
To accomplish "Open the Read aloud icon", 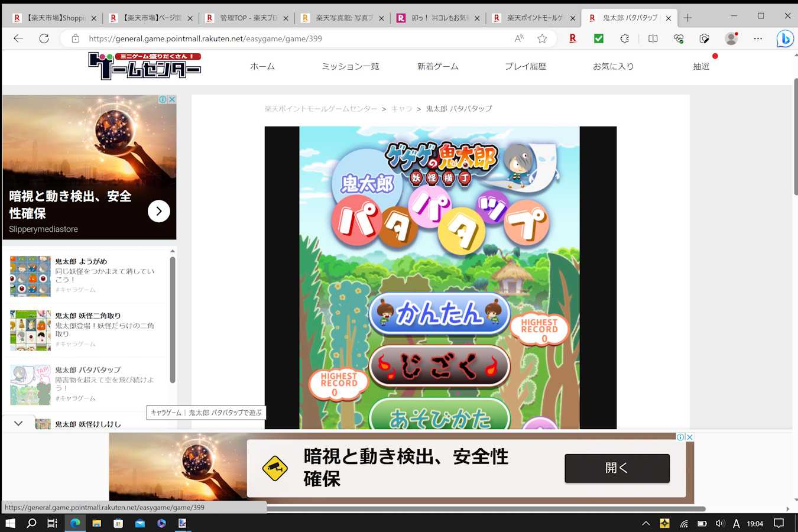I will 519,38.
